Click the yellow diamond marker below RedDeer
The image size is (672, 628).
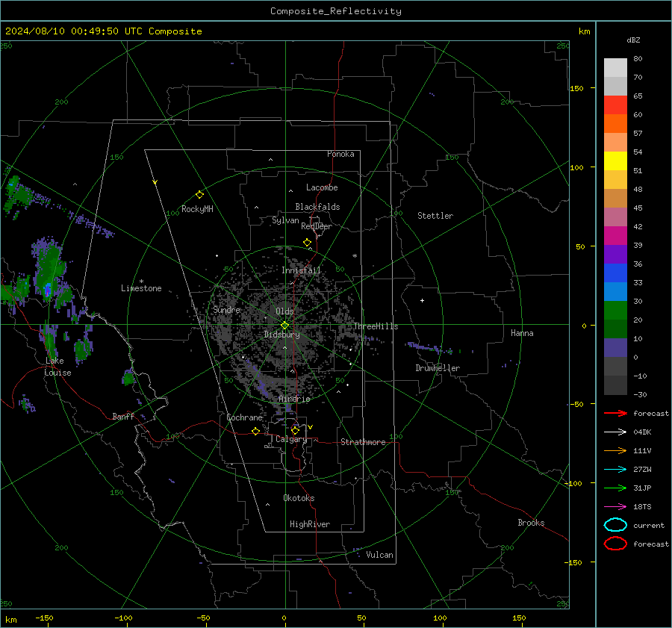click(x=307, y=242)
